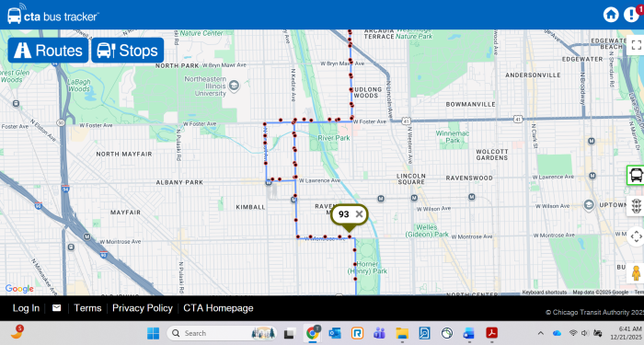Click the Welles (Gideon) Park label
The width and height of the screenshot is (644, 345).
pos(427,231)
